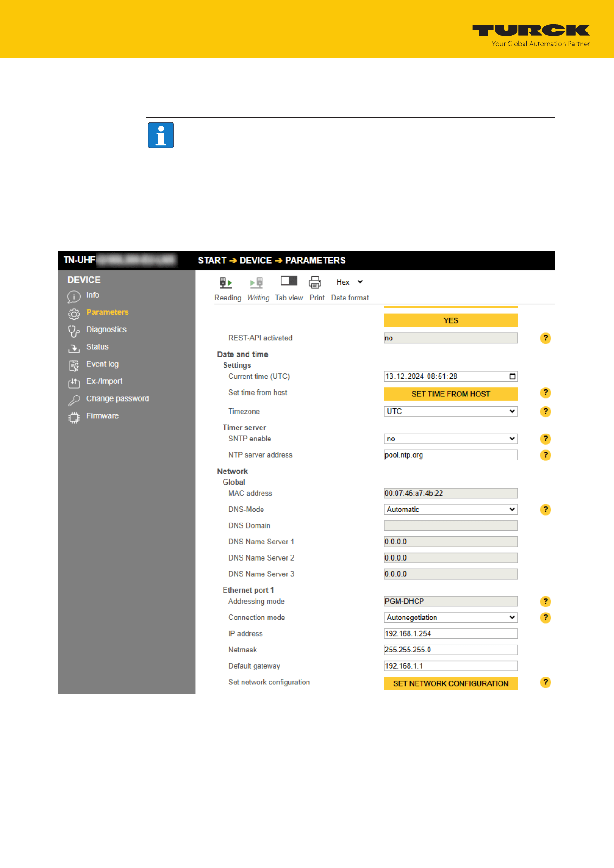Click the NTP server address field
Screen dimensions: 614x868
coord(451,455)
